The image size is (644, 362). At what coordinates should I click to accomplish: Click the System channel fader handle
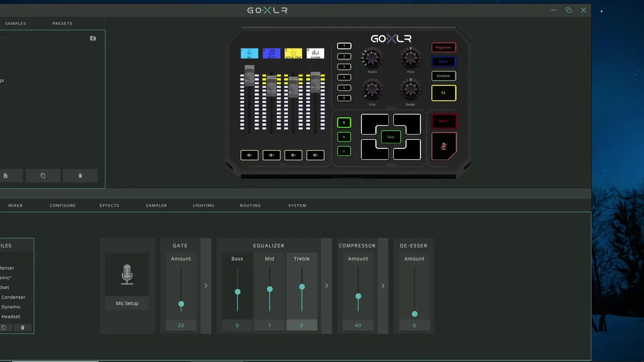tap(315, 82)
